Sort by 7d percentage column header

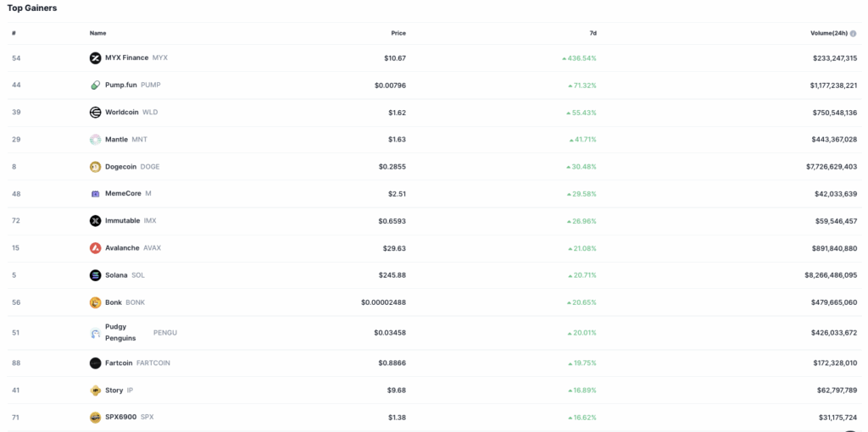pos(593,34)
